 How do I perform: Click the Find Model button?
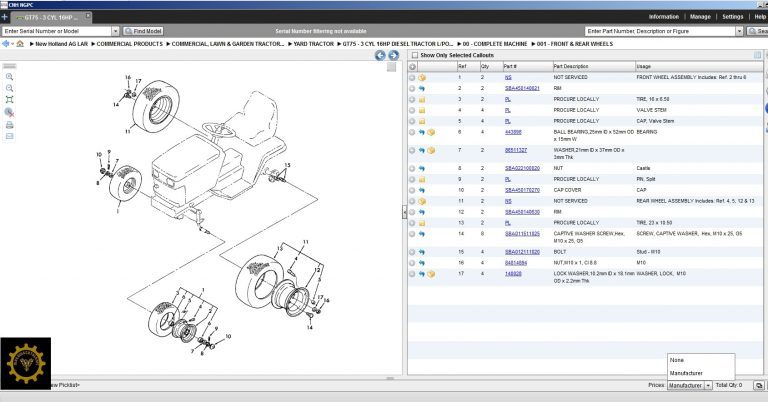click(142, 31)
